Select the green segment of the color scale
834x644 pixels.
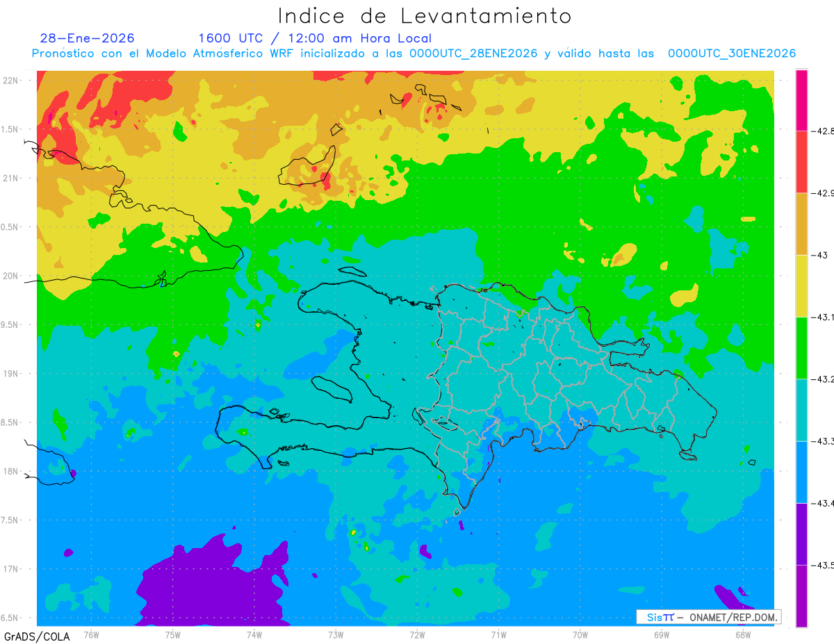[801, 348]
